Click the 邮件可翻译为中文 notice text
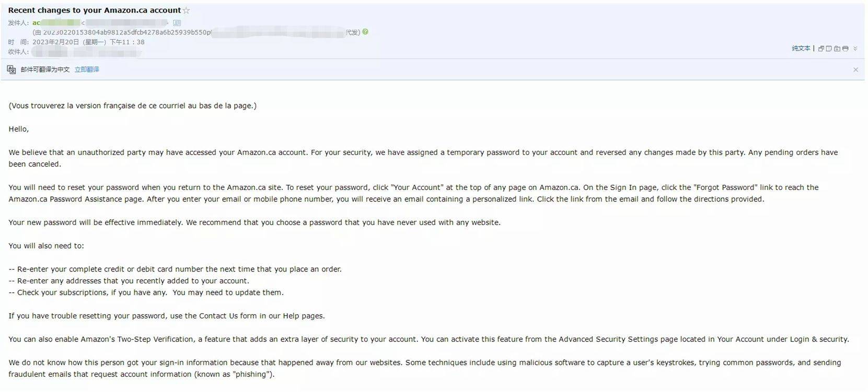868x392 pixels. pyautogui.click(x=45, y=69)
